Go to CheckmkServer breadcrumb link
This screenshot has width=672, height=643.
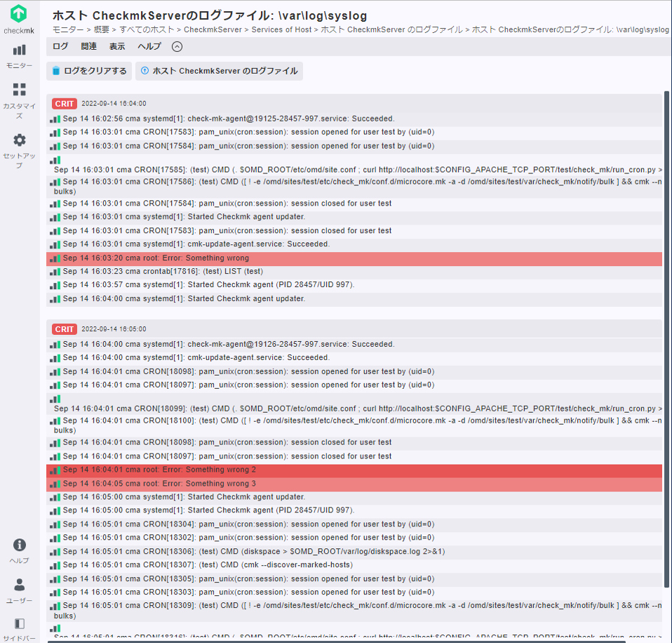213,29
